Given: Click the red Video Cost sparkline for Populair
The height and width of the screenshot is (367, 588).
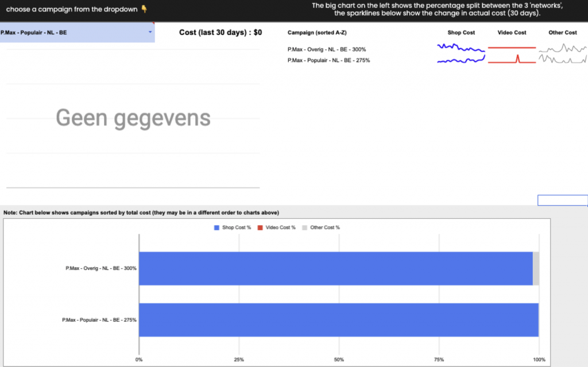Looking at the screenshot, I should pyautogui.click(x=512, y=60).
